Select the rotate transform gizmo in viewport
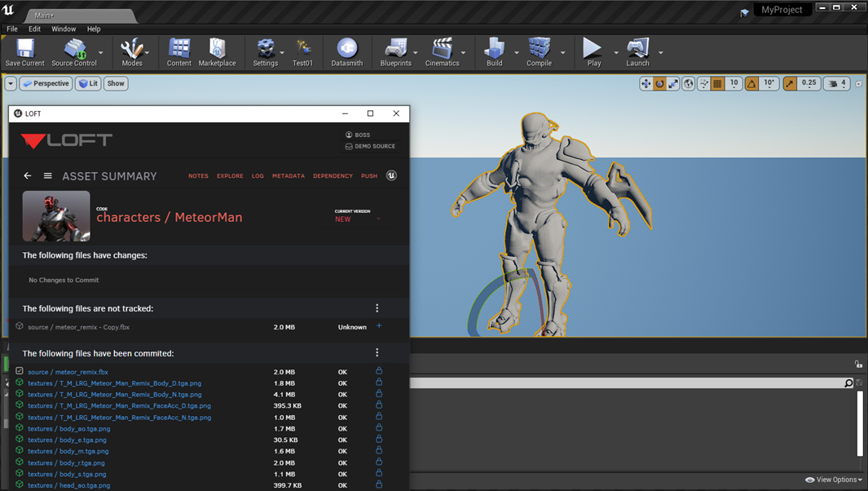868x491 pixels. (659, 83)
